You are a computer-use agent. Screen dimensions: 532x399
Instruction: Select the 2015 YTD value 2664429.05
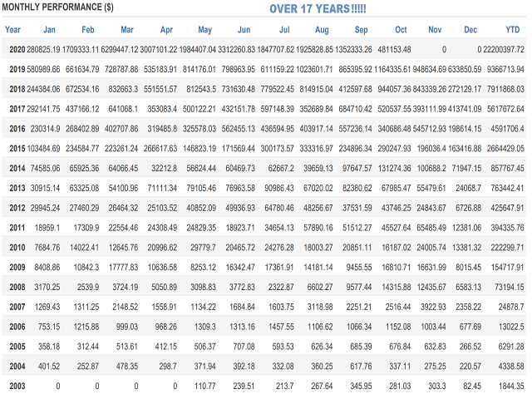pos(505,148)
